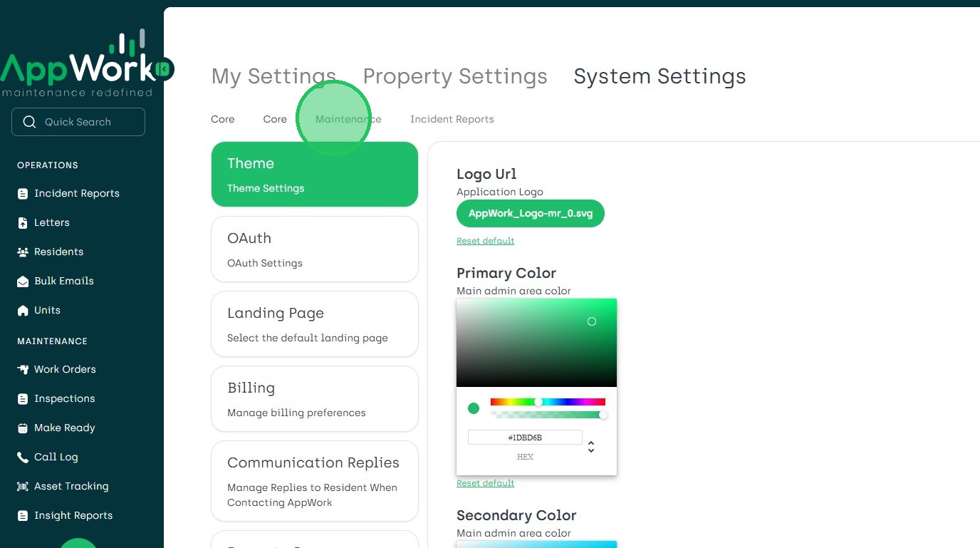The image size is (980, 548).
Task: Collapse sidebar using green badge beside logo
Action: 164,69
